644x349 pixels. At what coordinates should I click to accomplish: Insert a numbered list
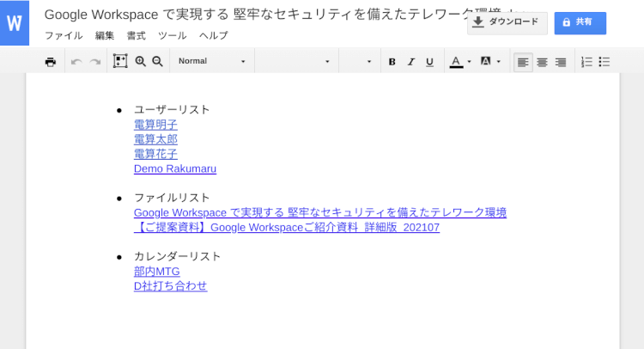[x=586, y=62]
